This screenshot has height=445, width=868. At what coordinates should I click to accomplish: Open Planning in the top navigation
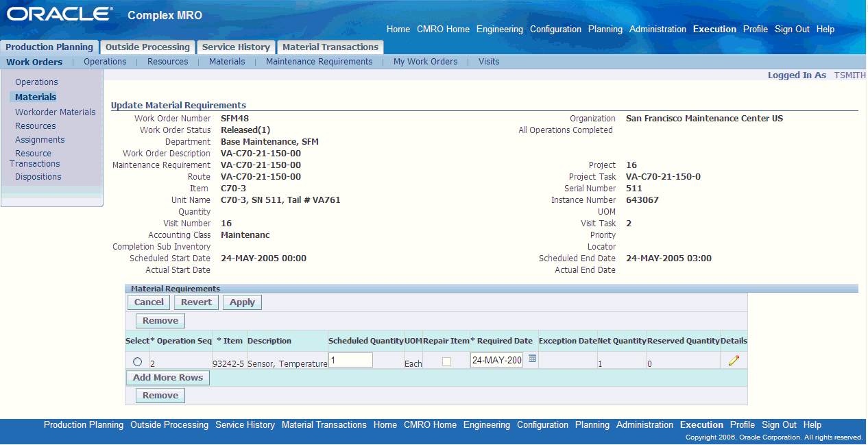pyautogui.click(x=605, y=29)
